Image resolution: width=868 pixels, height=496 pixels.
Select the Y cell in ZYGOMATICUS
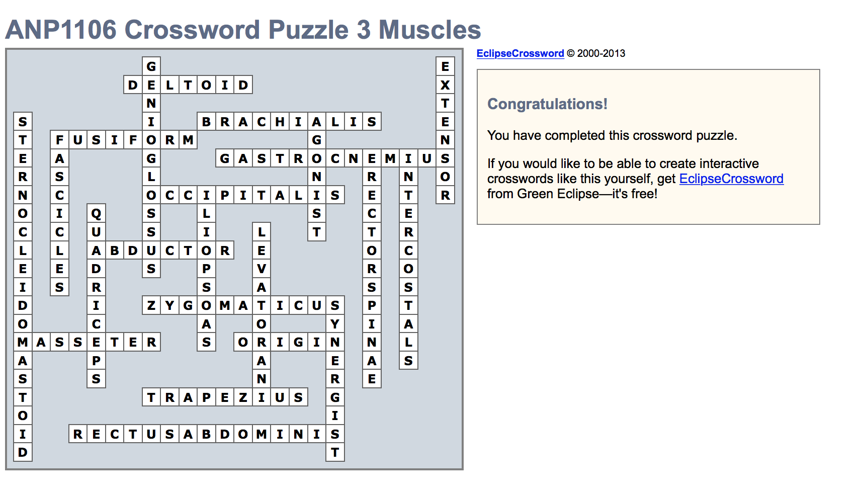pos(169,305)
